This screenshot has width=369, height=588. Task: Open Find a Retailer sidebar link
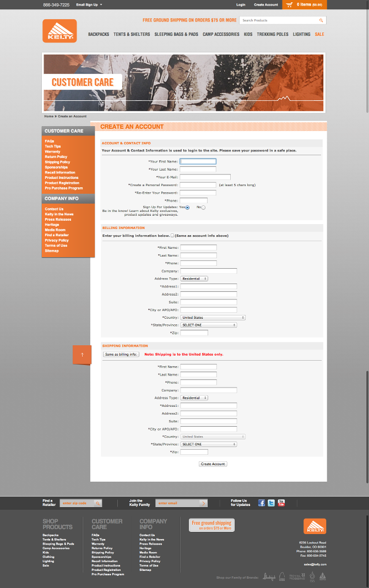[x=57, y=235]
